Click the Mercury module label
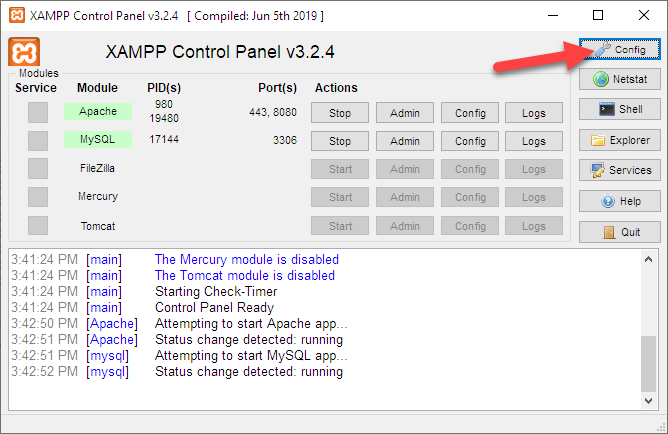Viewport: 668px width, 434px height. coord(98,196)
